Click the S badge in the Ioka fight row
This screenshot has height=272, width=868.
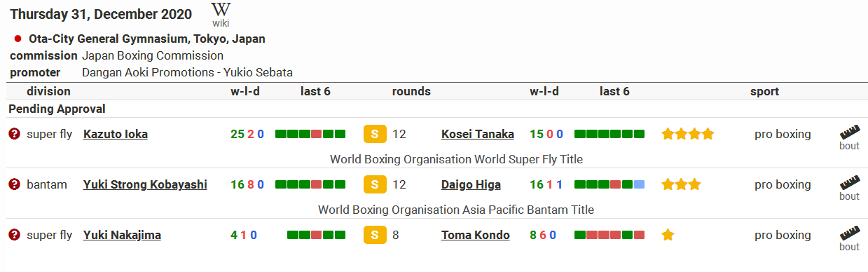375,134
